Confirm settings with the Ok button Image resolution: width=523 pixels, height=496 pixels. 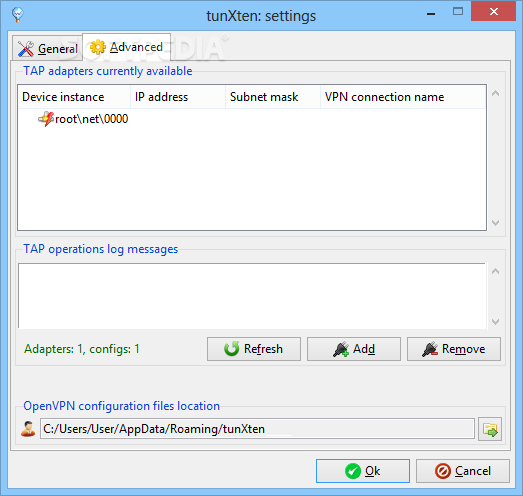(363, 471)
